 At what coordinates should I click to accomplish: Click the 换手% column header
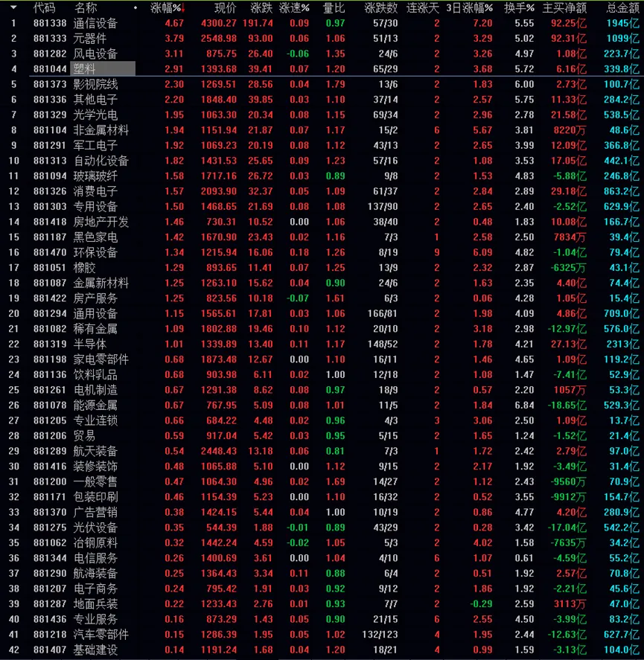click(519, 7)
